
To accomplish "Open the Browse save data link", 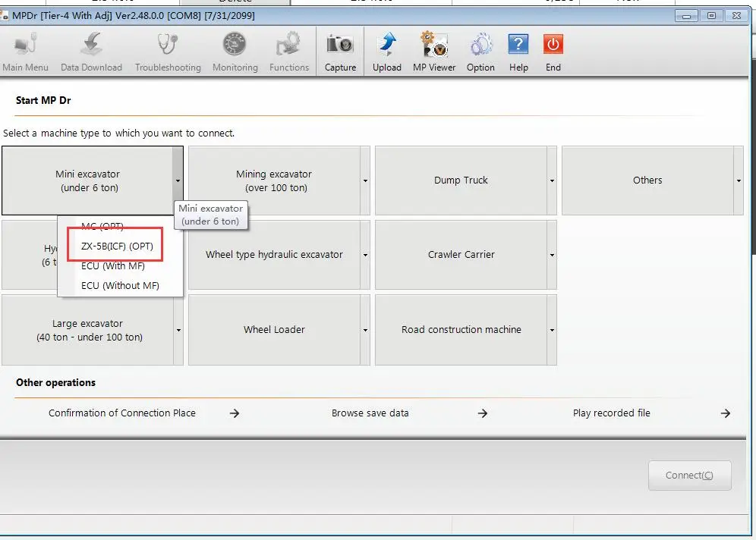I will [x=370, y=413].
